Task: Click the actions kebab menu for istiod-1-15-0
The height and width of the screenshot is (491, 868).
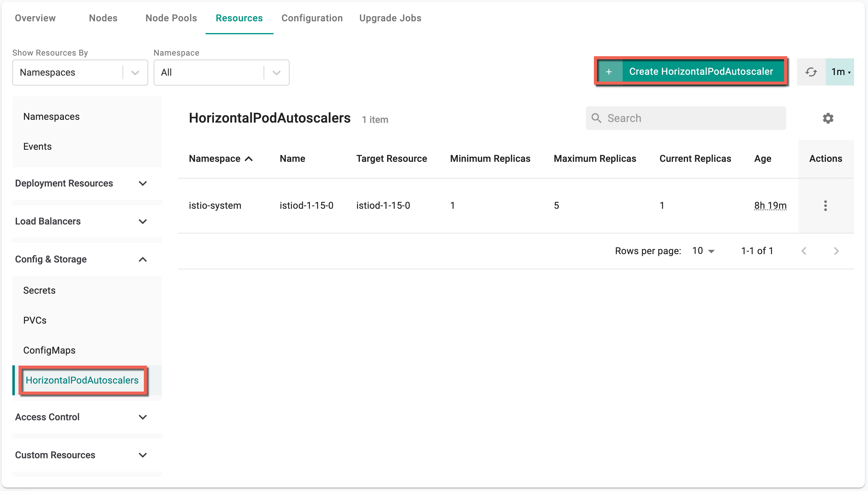Action: (826, 205)
